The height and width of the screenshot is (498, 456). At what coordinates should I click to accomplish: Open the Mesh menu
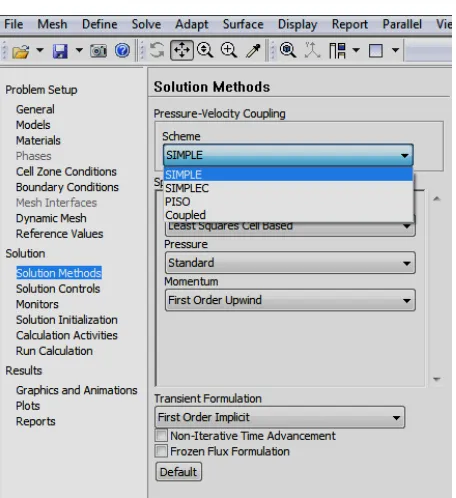click(52, 24)
